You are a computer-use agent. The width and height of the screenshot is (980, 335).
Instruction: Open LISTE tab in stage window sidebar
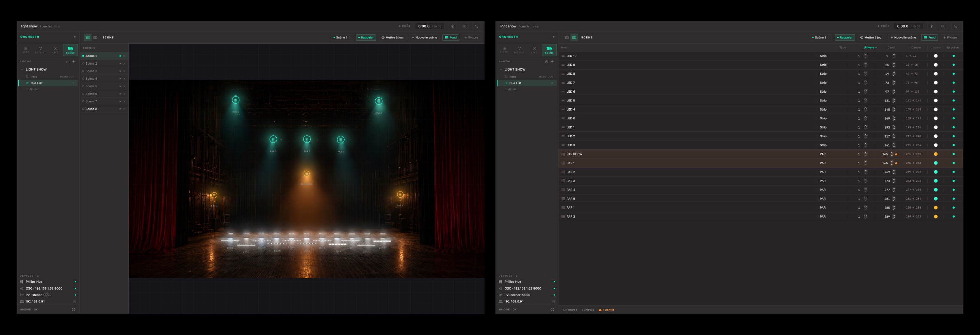25,50
